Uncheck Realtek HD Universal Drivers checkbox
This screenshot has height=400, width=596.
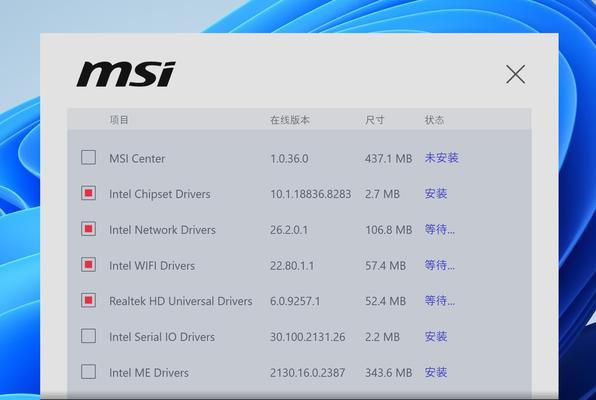pyautogui.click(x=88, y=300)
